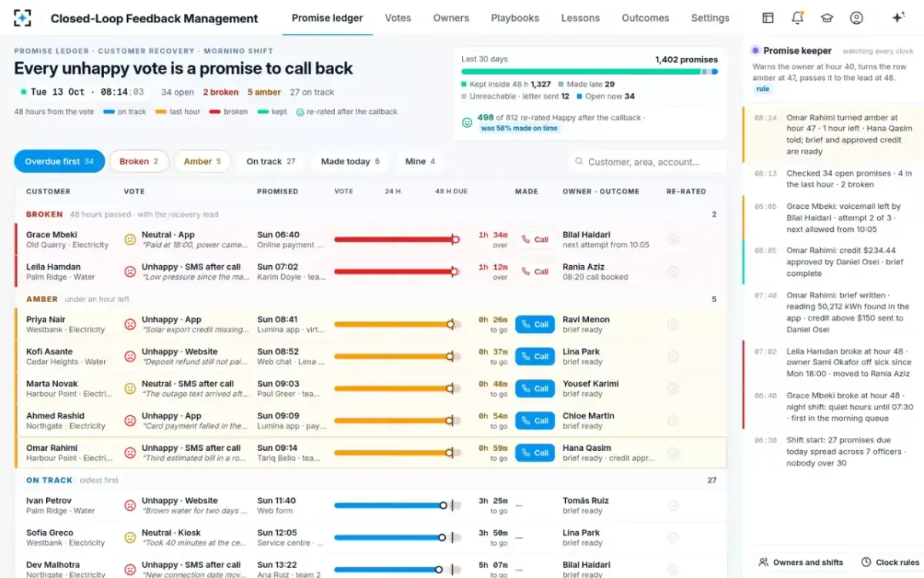Open the 08:14 Omar Rahimi turned amber log entry

click(834, 135)
